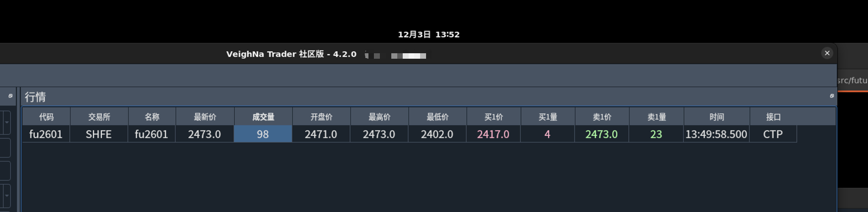Float the 行情 panel using its undock icon
Screen dimensions: 868x212
[832, 96]
